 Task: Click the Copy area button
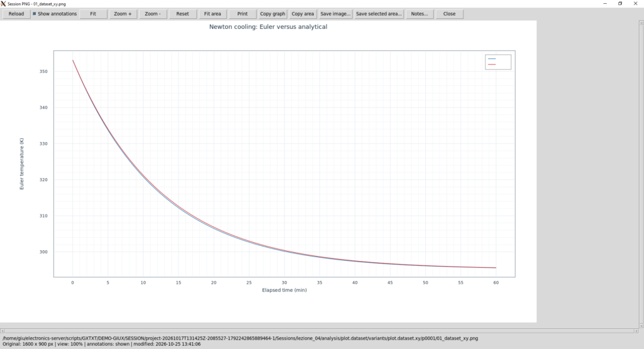coord(303,14)
